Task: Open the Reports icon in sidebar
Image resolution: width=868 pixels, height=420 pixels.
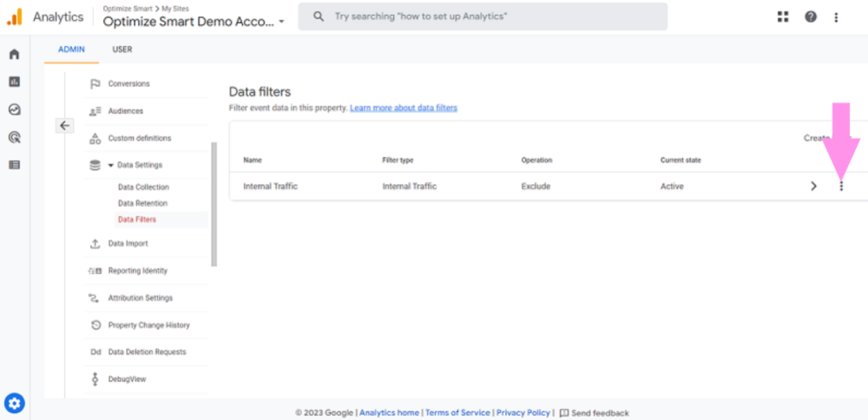Action: click(14, 82)
